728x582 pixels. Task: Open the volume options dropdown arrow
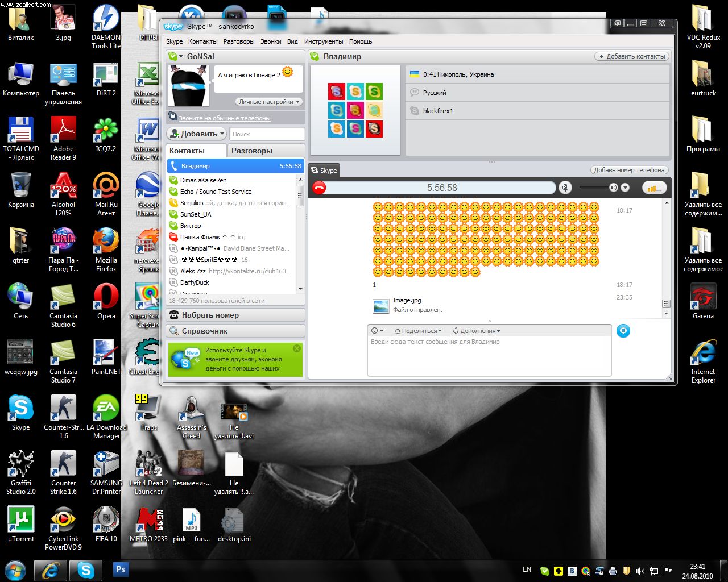[625, 188]
